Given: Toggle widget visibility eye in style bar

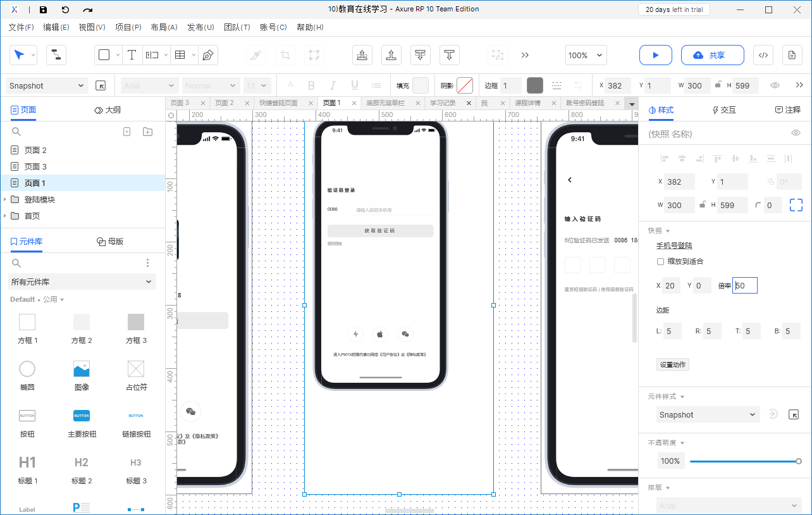Looking at the screenshot, I should [x=775, y=85].
